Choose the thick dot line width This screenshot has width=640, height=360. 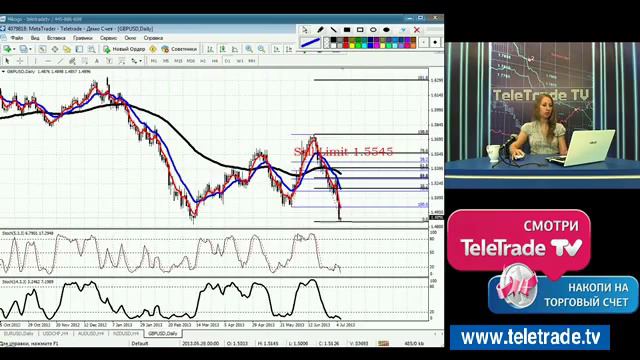(x=435, y=42)
